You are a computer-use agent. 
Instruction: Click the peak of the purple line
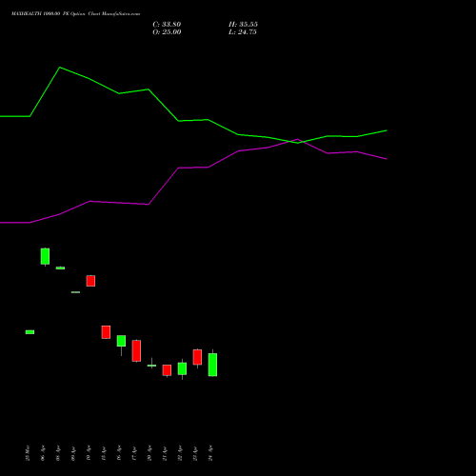pos(298,139)
